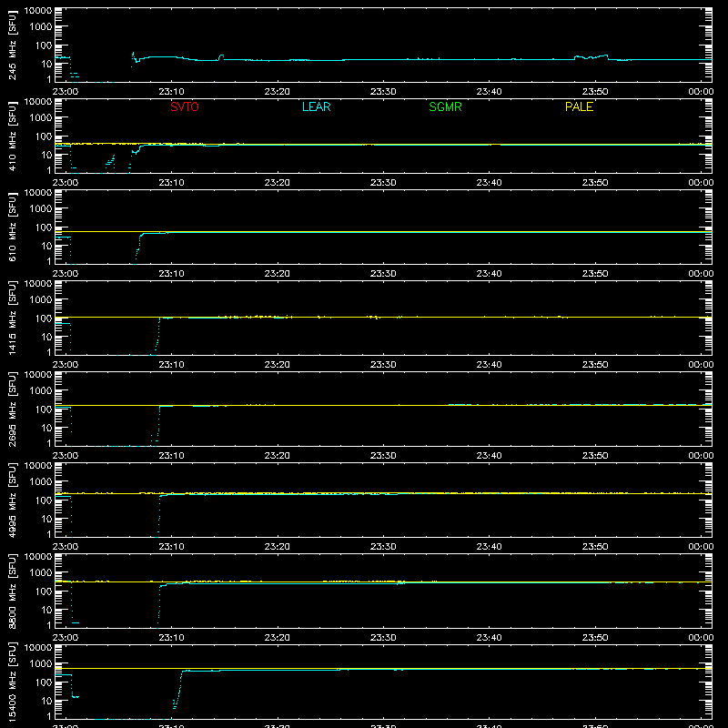
Task: Click the 100 y-axis value on 610 MHz plot
Action: coord(44,227)
